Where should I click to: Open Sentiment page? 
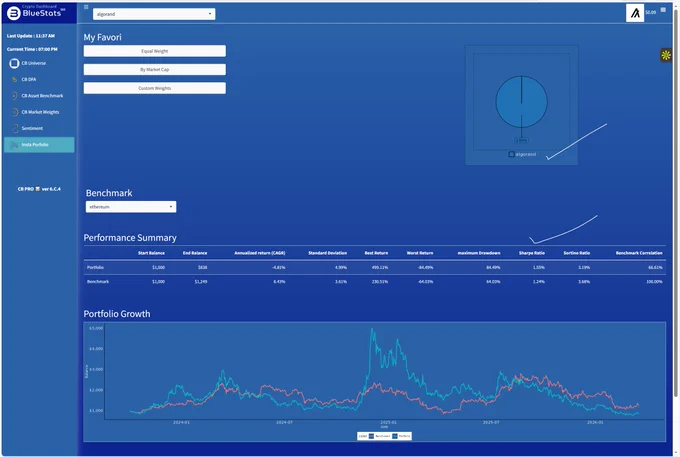point(32,128)
